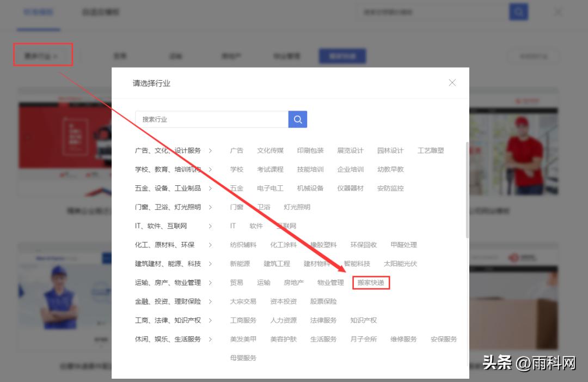Select the 太阳能光伏 industry link
The image size is (588, 382).
[402, 263]
